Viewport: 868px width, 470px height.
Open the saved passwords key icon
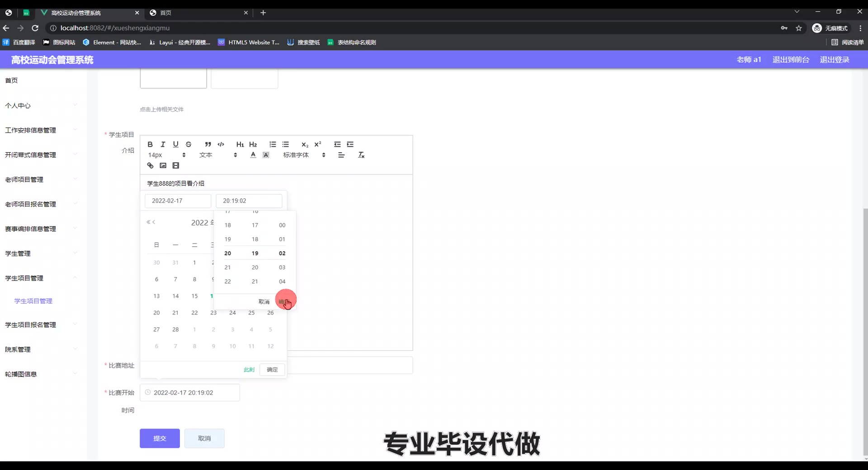pos(784,28)
